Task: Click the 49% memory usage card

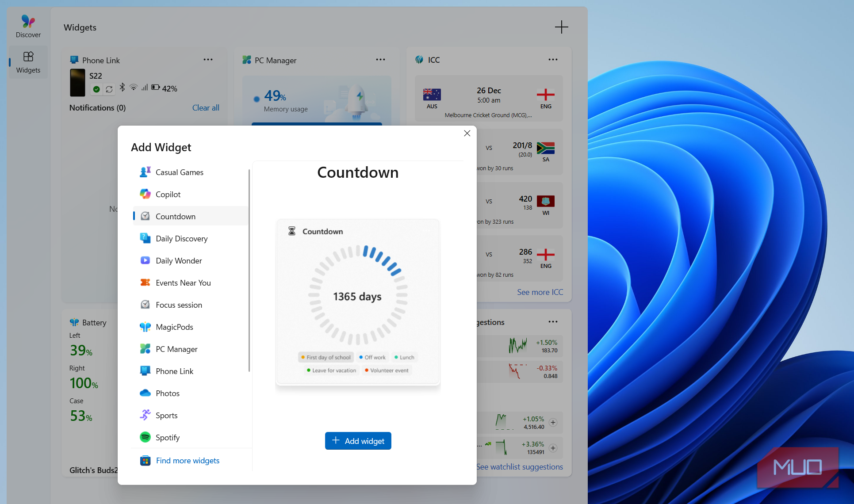Action: click(317, 100)
